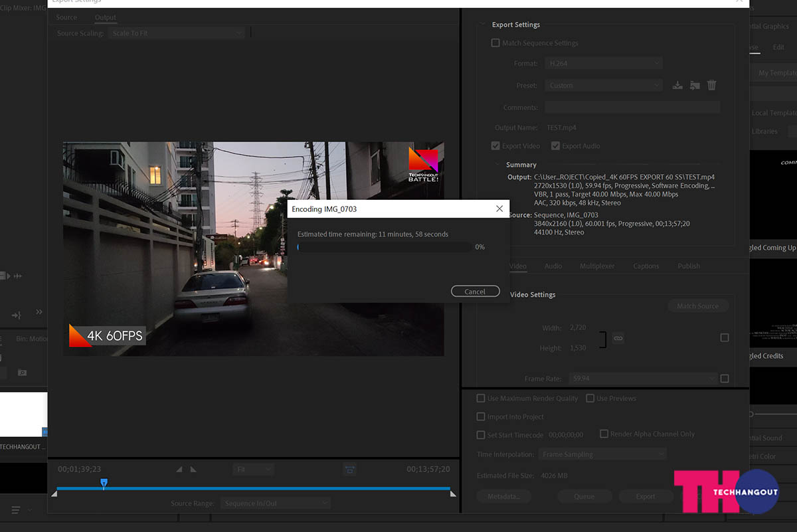The height and width of the screenshot is (532, 797).
Task: Click the Export button
Action: [x=646, y=496]
